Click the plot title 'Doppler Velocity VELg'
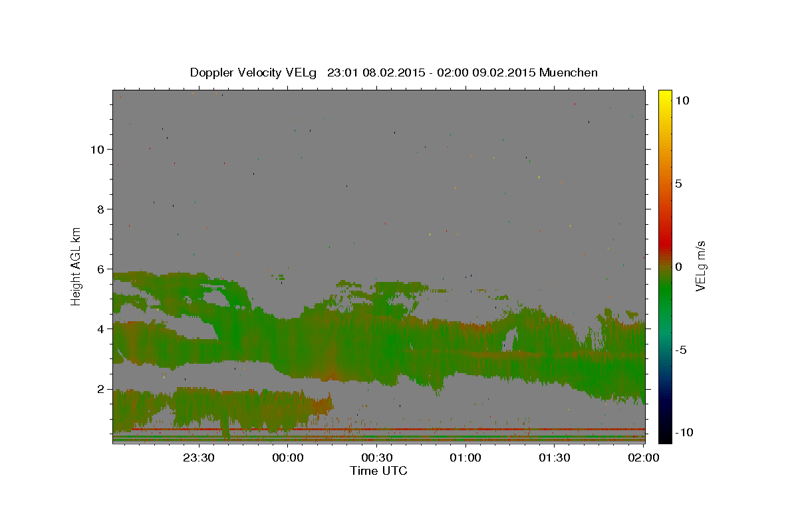The width and height of the screenshot is (798, 532). [x=254, y=72]
